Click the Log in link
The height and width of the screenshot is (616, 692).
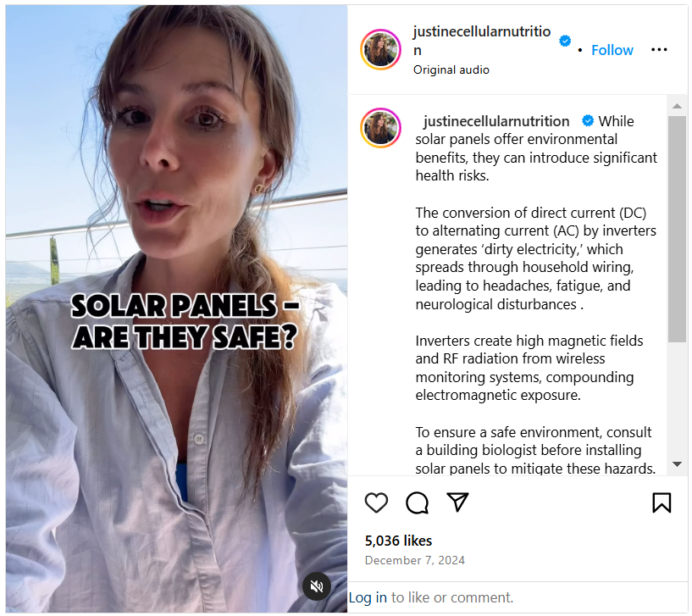click(x=368, y=597)
